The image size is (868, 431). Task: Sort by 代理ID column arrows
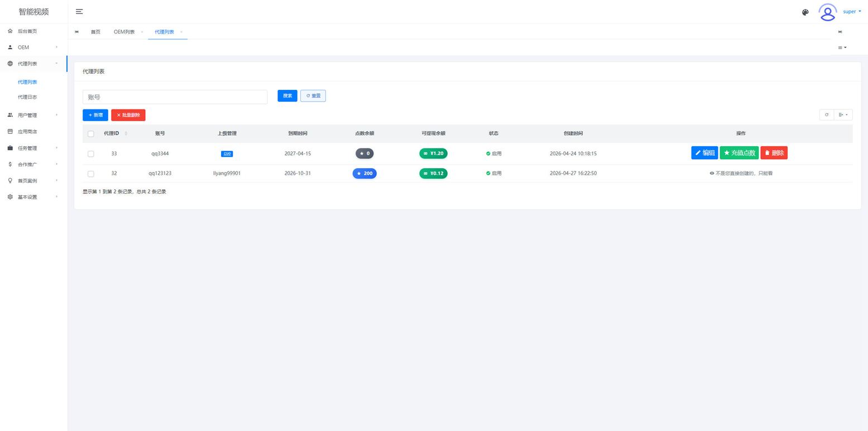[126, 133]
